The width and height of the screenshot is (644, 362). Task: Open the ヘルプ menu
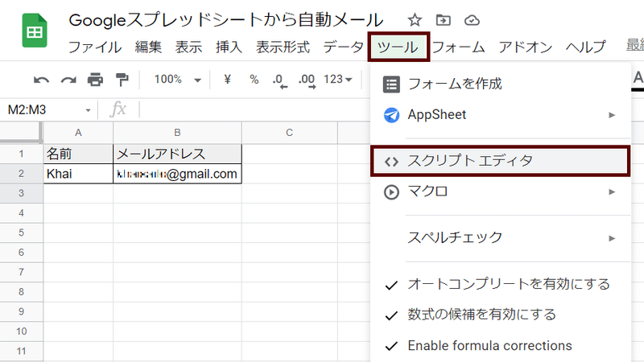(585, 47)
